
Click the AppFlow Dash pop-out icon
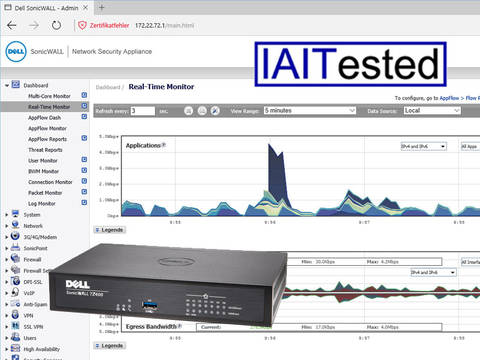84,117
